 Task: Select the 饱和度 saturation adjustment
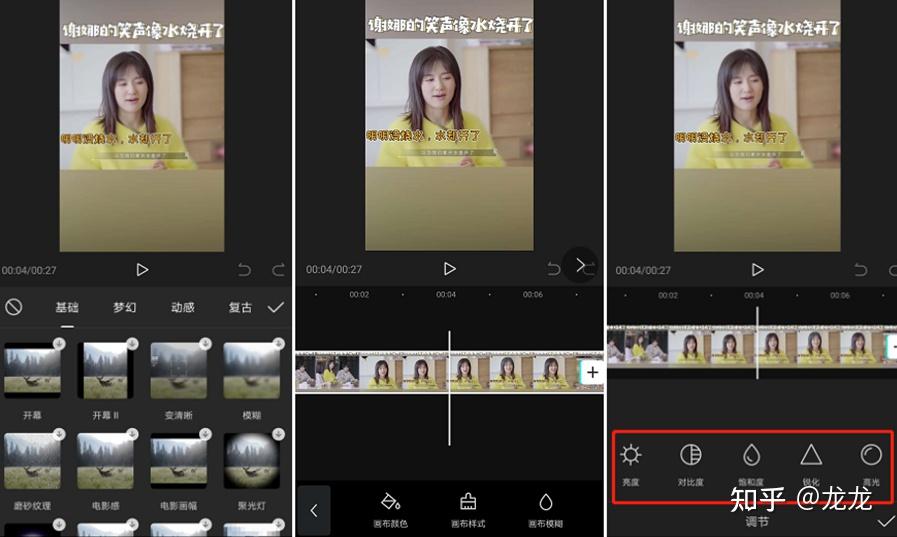751,465
